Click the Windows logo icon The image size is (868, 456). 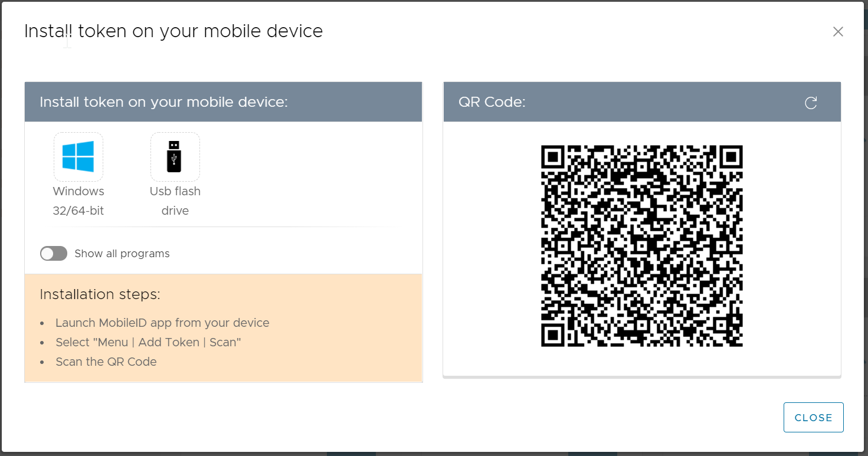[78, 157]
